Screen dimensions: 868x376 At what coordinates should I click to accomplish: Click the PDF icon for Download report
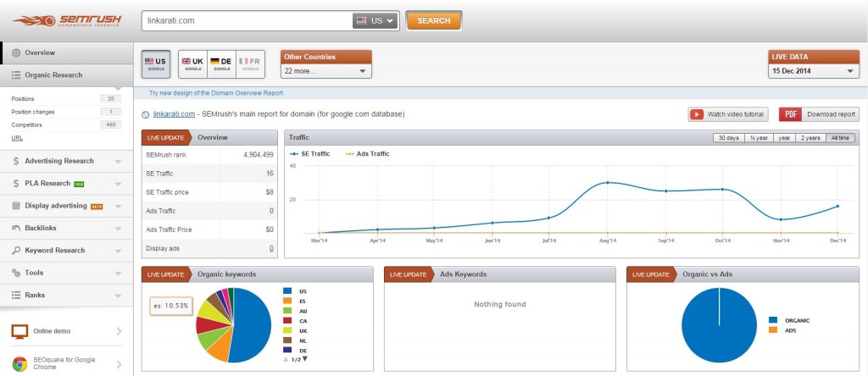click(x=790, y=114)
